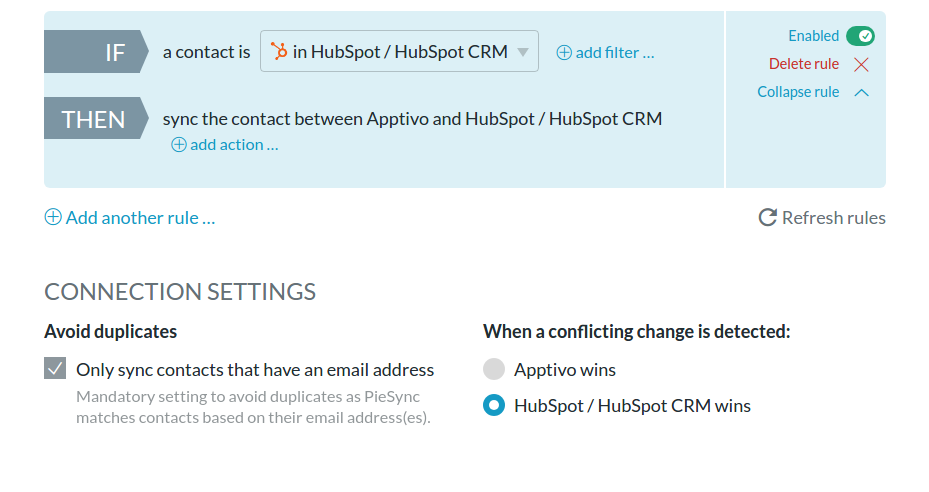
Task: Open the in HubSpot / HubSpot CRM dropdown
Action: (x=399, y=51)
